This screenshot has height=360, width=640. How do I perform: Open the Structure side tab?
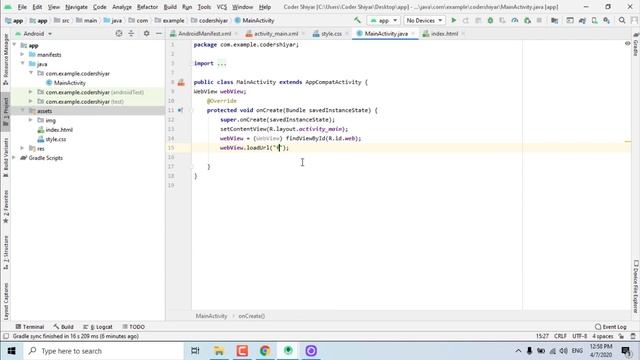[6, 252]
